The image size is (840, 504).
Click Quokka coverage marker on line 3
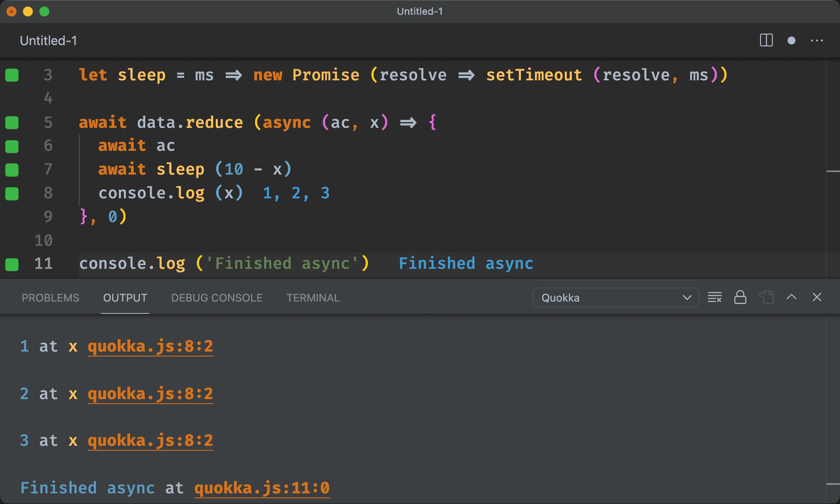tap(12, 75)
